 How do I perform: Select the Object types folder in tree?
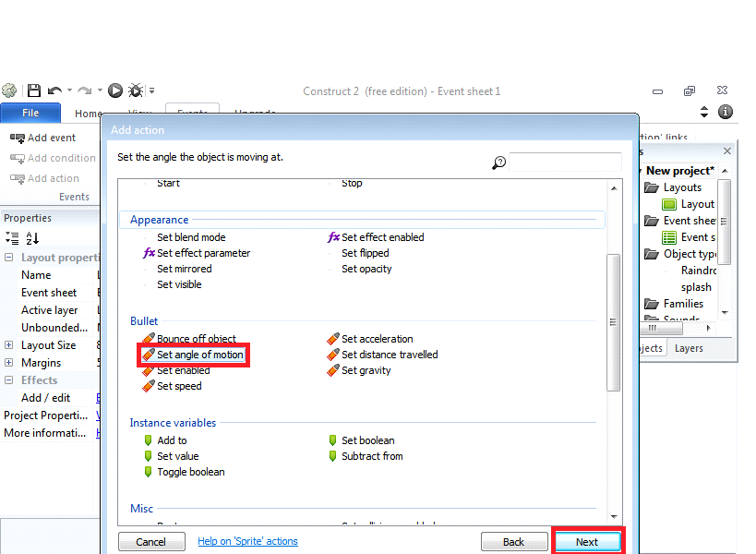(680, 254)
